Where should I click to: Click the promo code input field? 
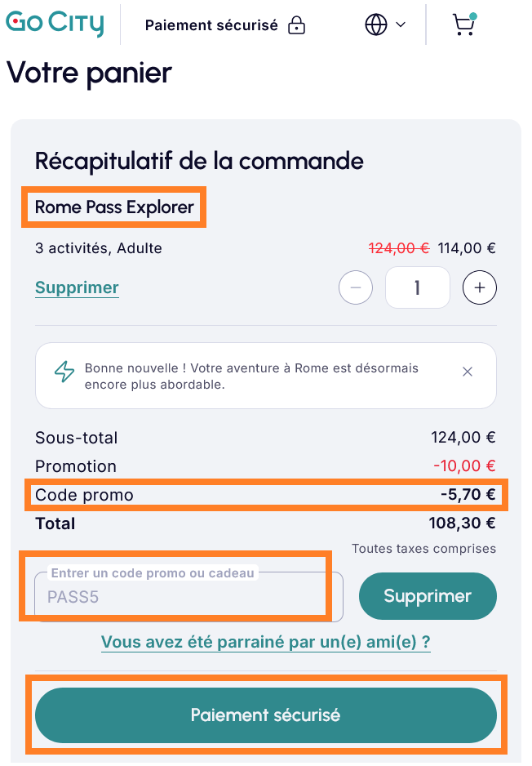[180, 596]
